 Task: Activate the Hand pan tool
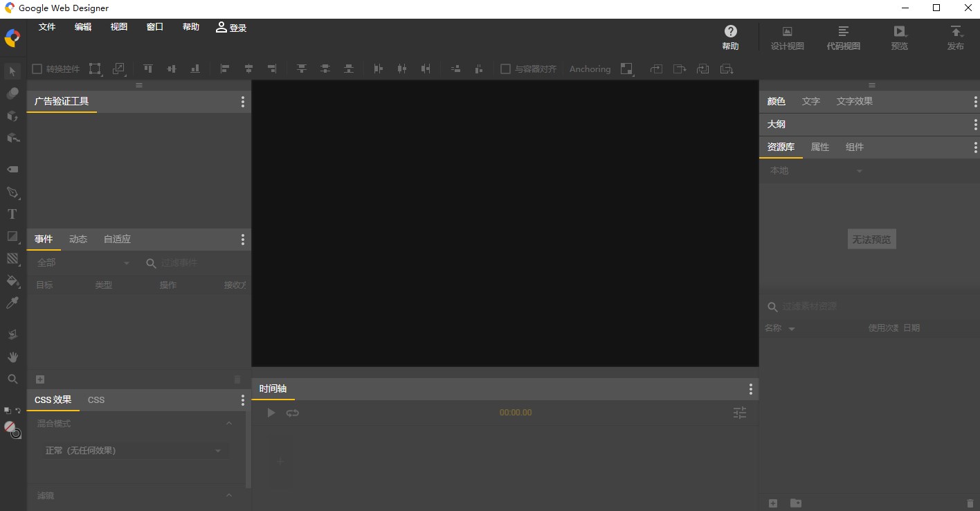[12, 357]
